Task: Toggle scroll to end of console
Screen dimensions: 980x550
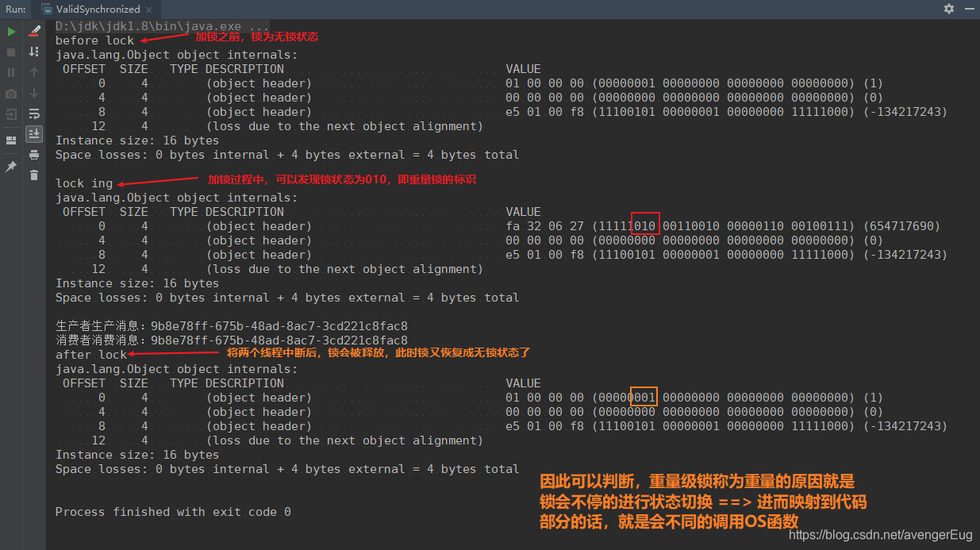Action: 34,133
